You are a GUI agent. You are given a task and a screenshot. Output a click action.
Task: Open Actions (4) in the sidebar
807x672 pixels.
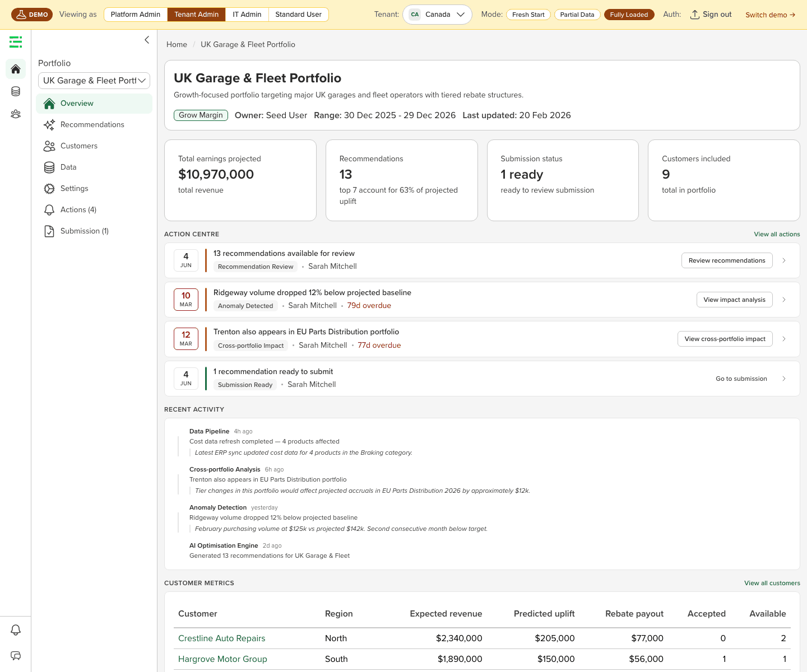94,210
